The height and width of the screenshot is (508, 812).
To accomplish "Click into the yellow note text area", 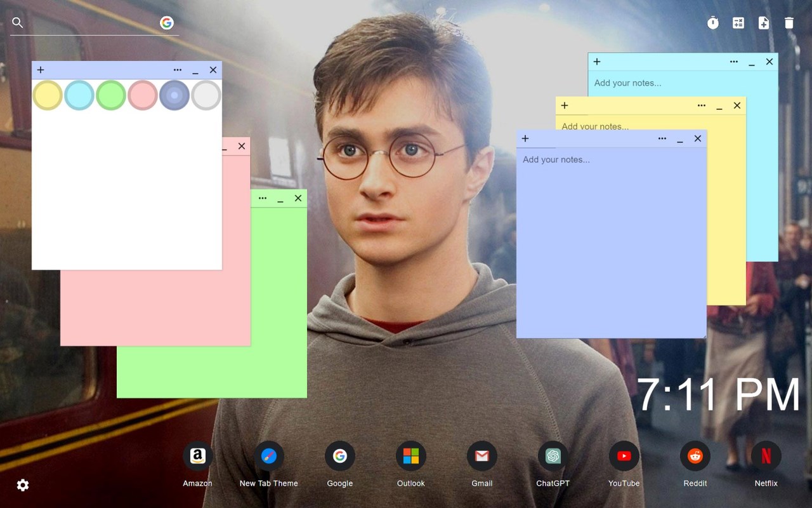I will click(650, 124).
